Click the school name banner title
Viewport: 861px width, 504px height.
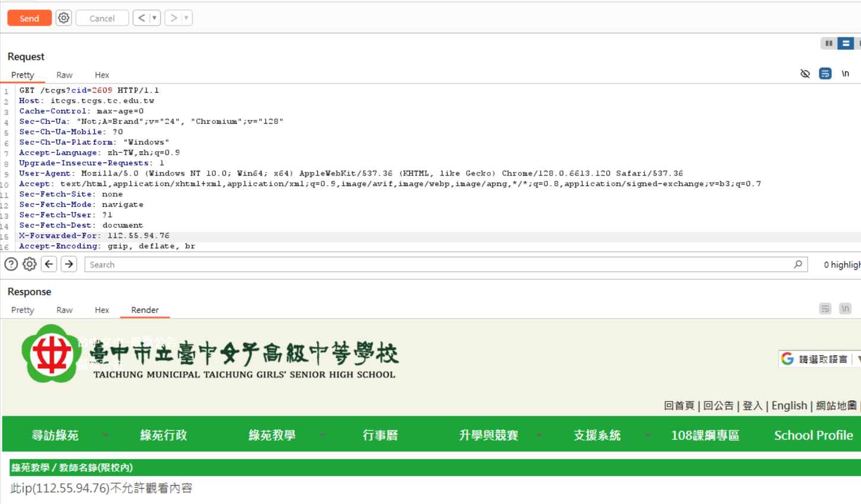tap(244, 359)
